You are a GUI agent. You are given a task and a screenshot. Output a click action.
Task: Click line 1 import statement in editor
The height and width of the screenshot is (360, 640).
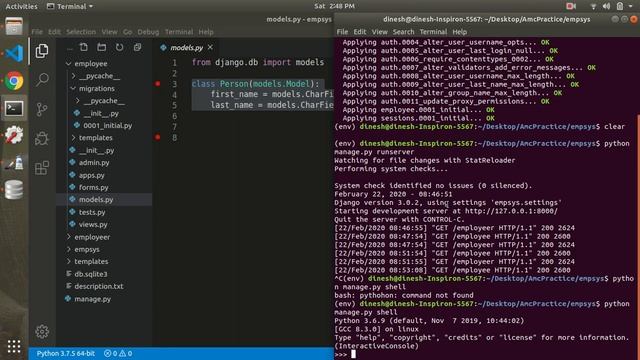tap(258, 62)
